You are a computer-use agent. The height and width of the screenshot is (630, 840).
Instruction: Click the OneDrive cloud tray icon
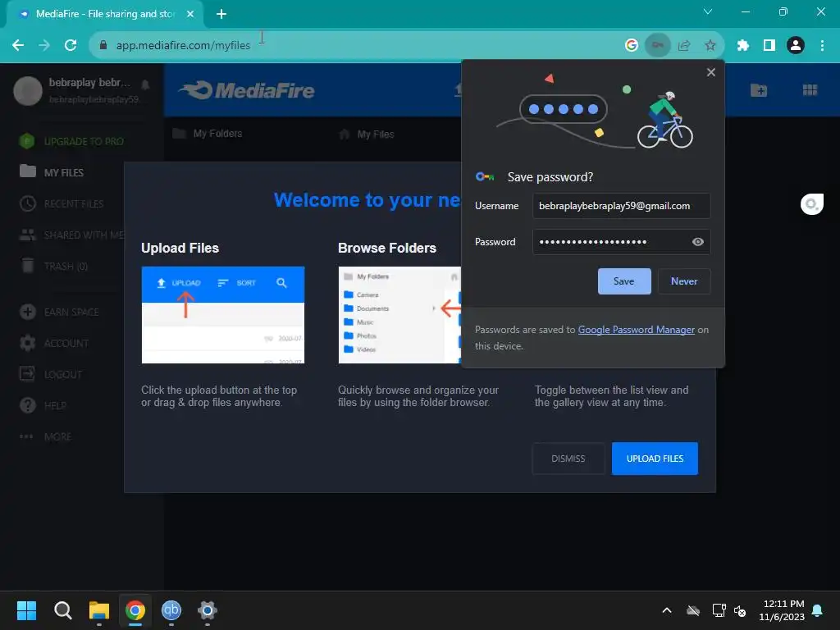coord(693,610)
